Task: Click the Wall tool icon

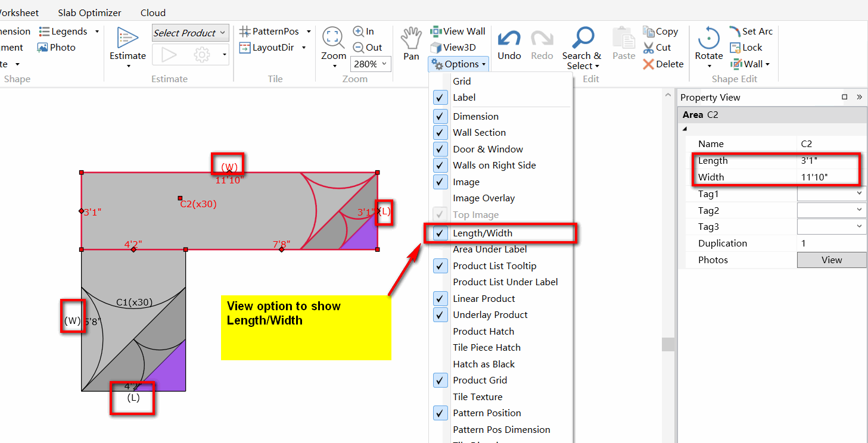Action: (x=735, y=64)
